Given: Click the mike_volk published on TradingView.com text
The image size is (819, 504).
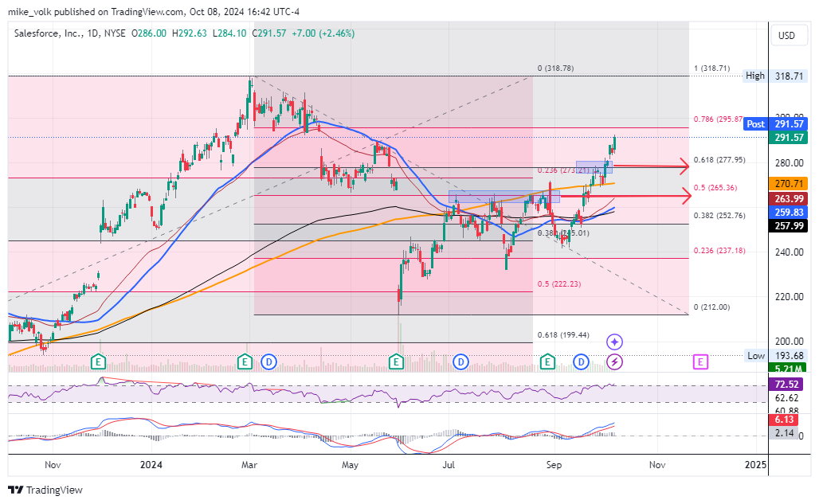Looking at the screenshot, I should click(x=96, y=12).
